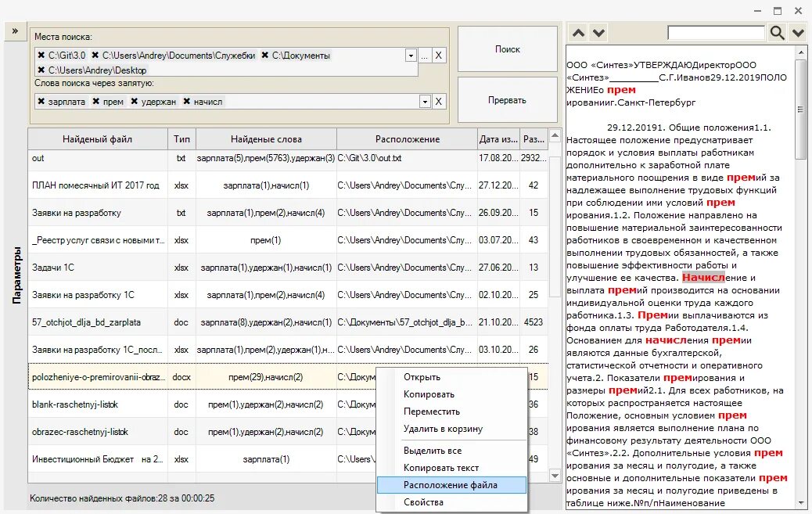Click the magnifier search icon in preview panel
Viewport: 812px width, 514px height.
coord(776,33)
